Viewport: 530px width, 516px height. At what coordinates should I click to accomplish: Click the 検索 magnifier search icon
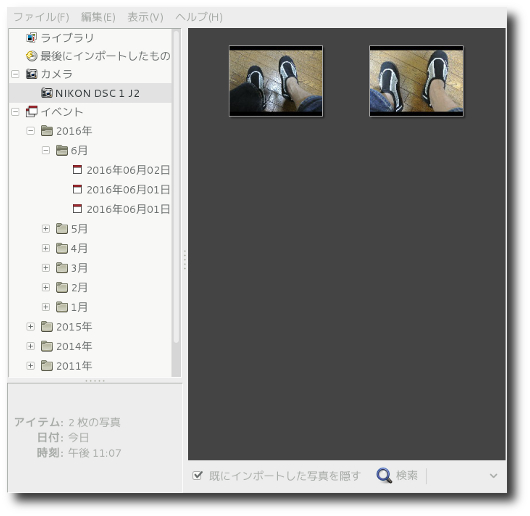point(384,476)
